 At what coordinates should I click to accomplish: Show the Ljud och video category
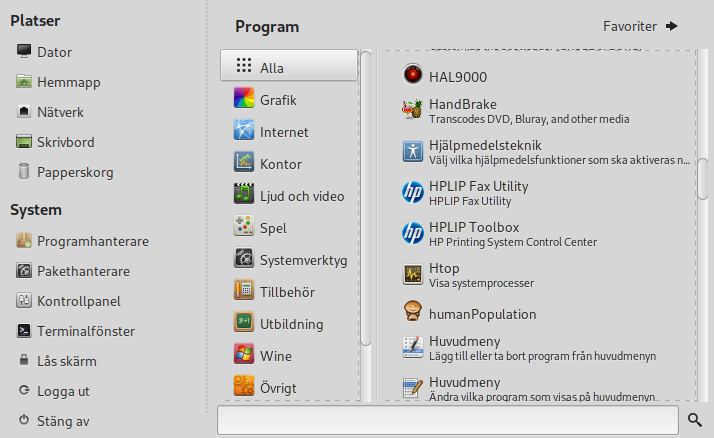301,196
